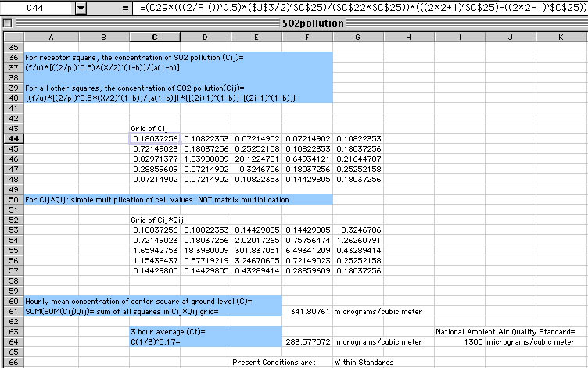Select column E header
Image resolution: width=588 pixels, height=368 pixels.
tap(256, 37)
